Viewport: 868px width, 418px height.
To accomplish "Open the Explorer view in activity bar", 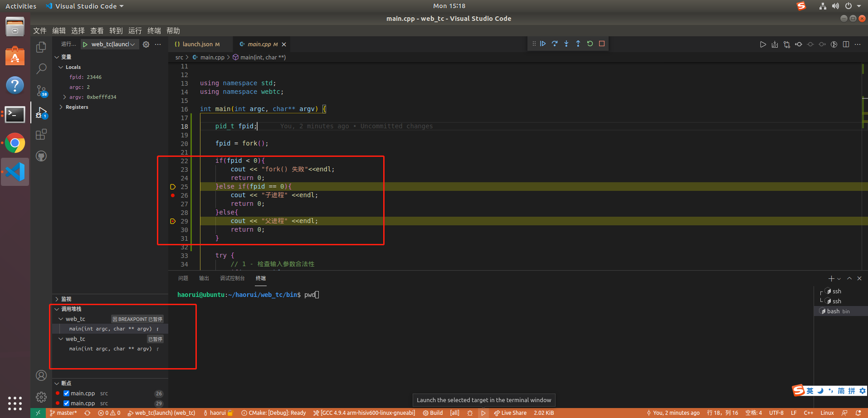I will point(41,47).
